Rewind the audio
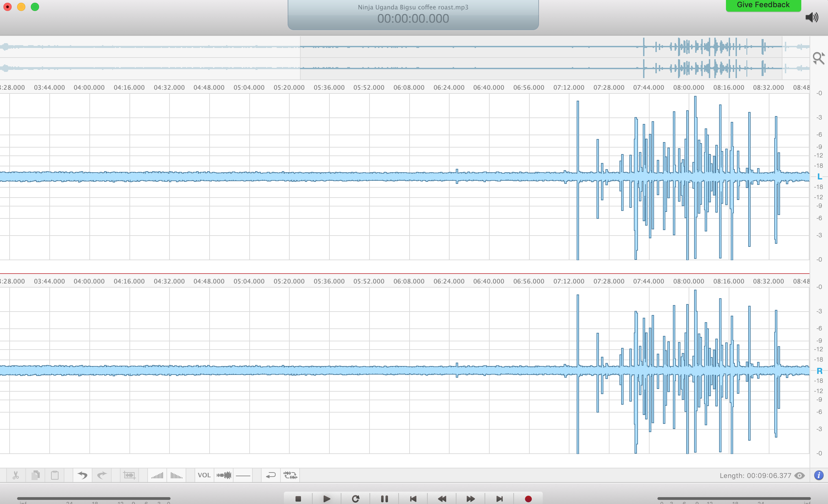828x504 pixels. click(x=442, y=499)
